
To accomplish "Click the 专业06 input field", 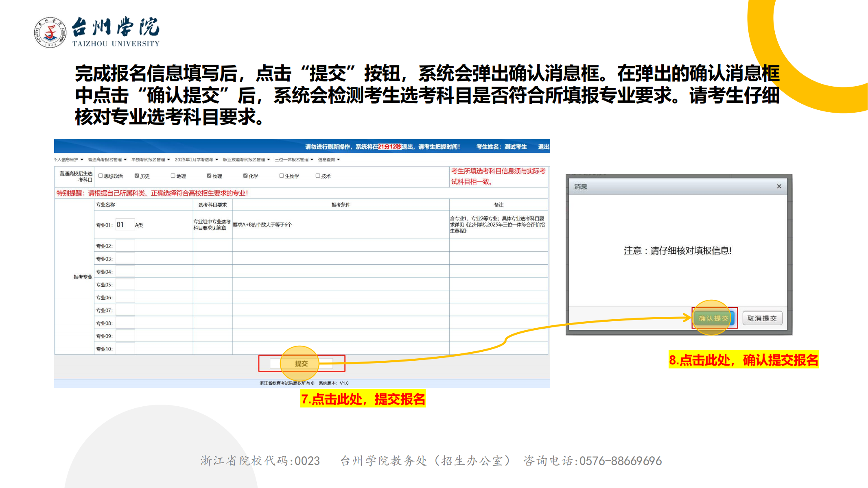I will pos(125,297).
